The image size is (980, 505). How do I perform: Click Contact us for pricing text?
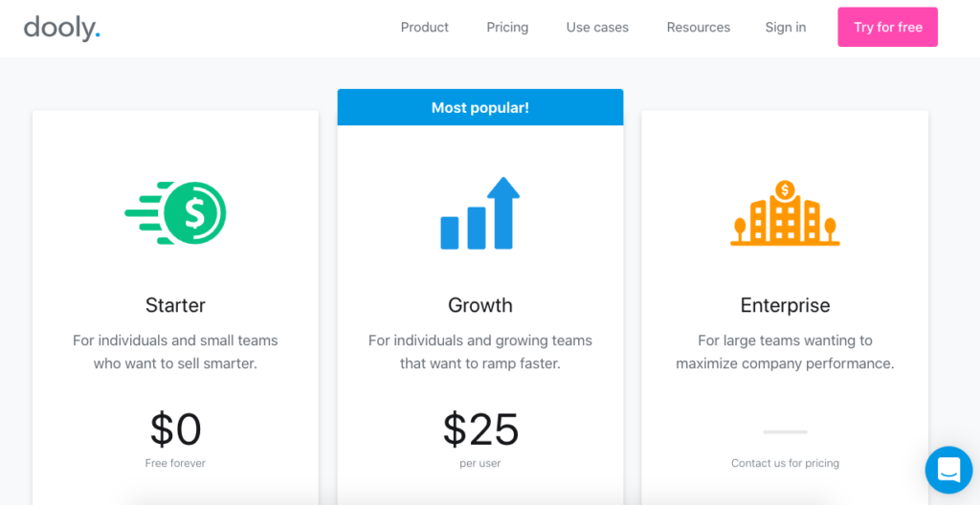point(785,463)
